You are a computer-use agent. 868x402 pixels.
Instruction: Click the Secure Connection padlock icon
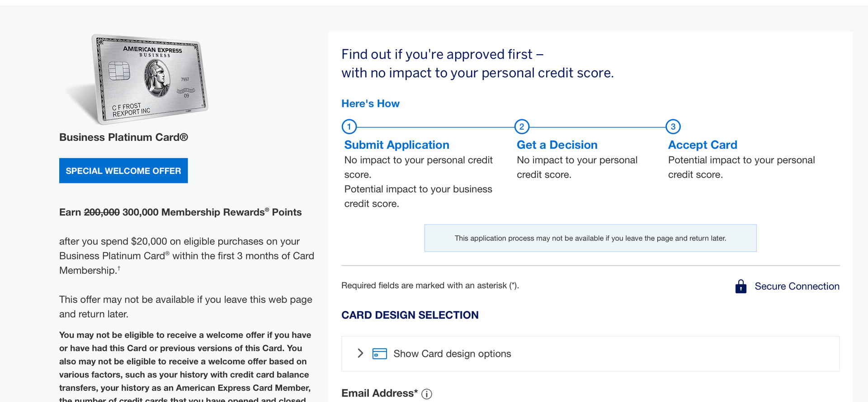741,286
